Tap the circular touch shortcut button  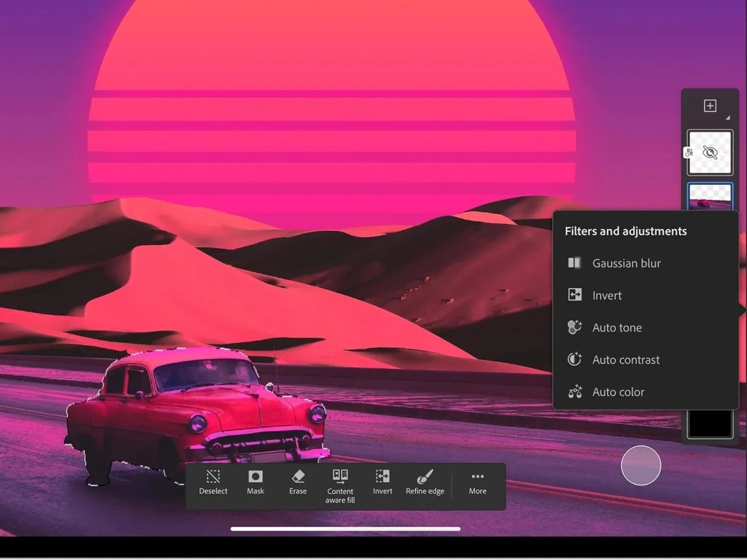(x=641, y=465)
